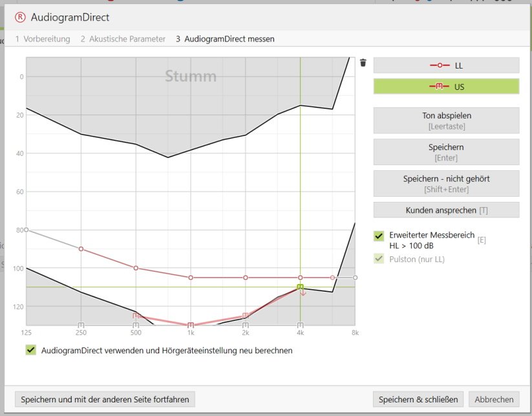
Task: Disable Erweiterter Messbereich HL > 100 dB
Action: [379, 237]
